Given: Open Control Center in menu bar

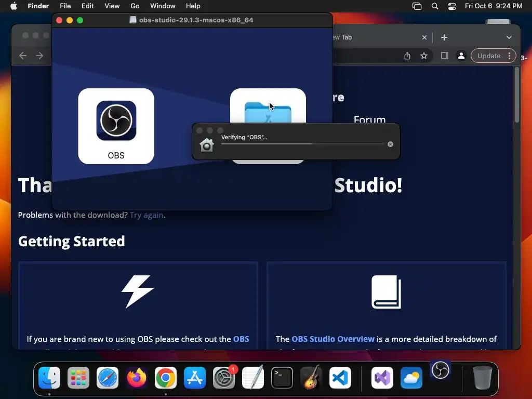Looking at the screenshot, I should pos(452,6).
